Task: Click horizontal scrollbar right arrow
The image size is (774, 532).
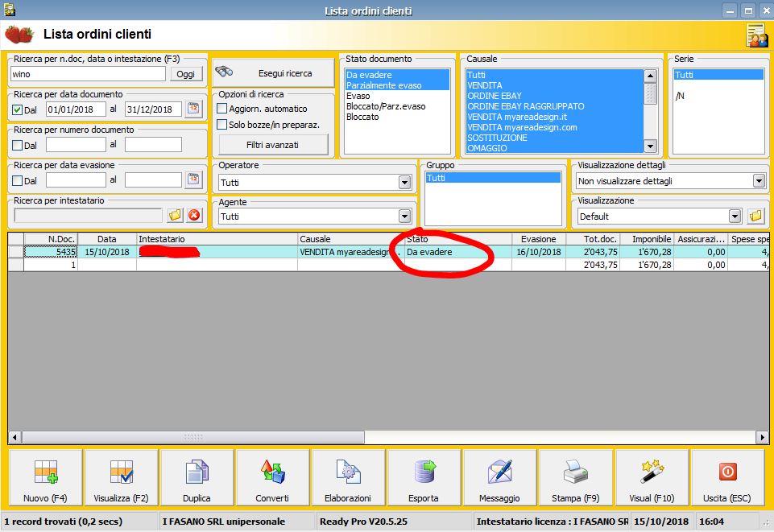Action: click(762, 437)
